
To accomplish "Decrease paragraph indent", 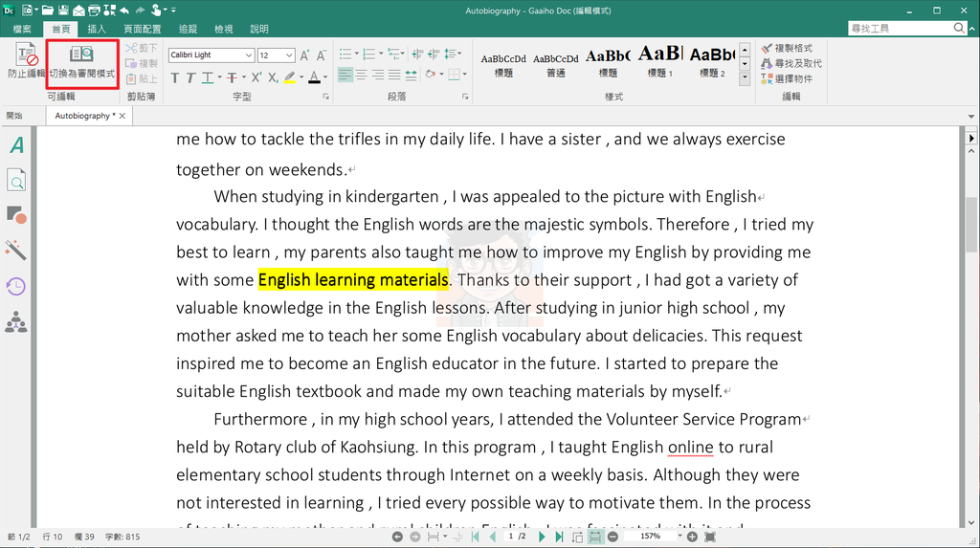I will point(417,54).
